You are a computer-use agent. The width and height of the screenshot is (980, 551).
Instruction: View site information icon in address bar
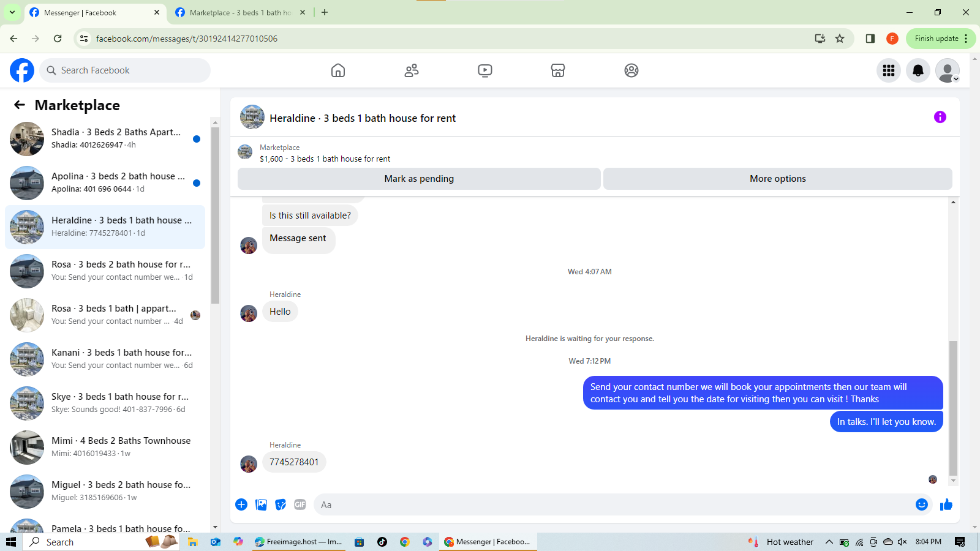coord(85,39)
